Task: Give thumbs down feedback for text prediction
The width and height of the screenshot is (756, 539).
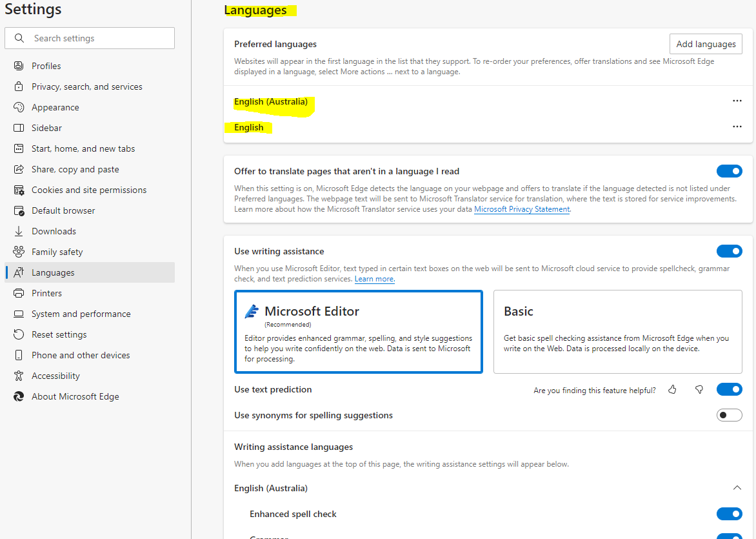Action: 699,390
